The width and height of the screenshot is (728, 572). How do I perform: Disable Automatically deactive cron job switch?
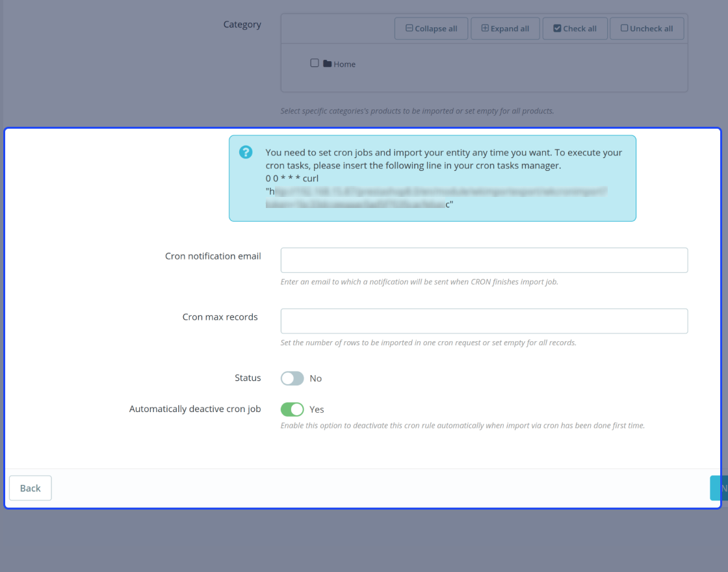coord(292,409)
